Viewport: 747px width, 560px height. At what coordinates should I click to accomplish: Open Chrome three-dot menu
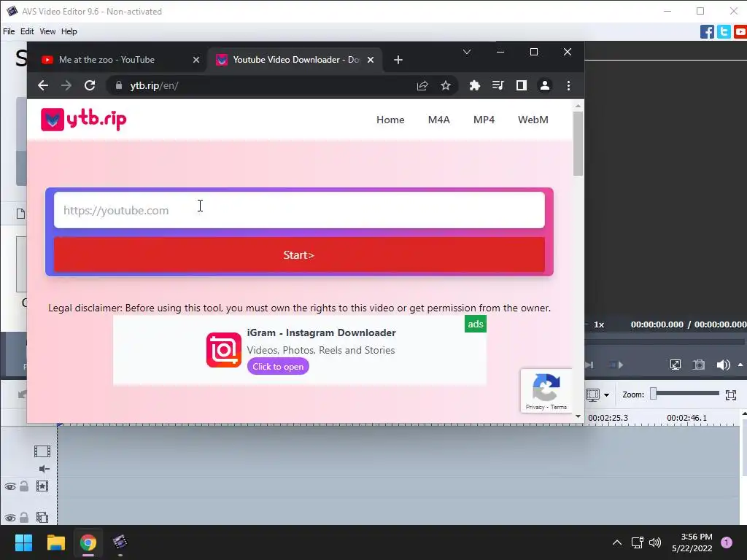568,86
